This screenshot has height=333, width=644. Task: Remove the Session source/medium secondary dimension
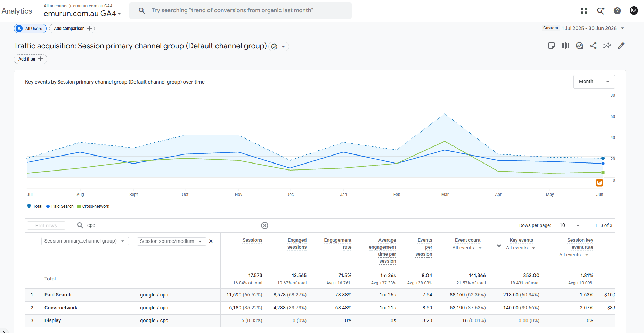coord(211,241)
